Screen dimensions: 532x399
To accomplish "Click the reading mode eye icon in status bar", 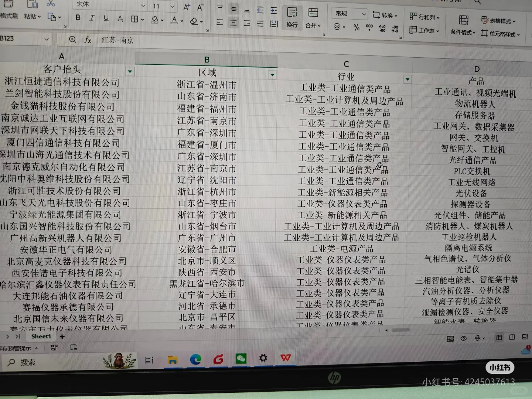I will tap(464, 338).
